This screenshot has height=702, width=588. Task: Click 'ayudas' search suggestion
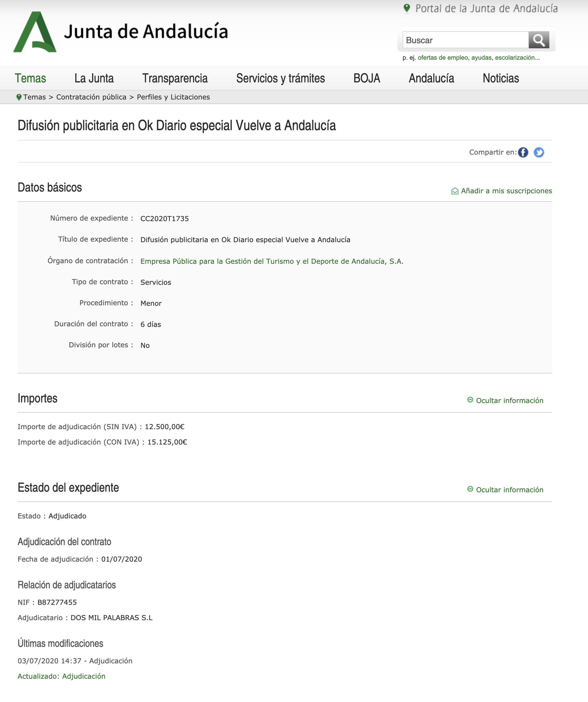click(x=481, y=58)
